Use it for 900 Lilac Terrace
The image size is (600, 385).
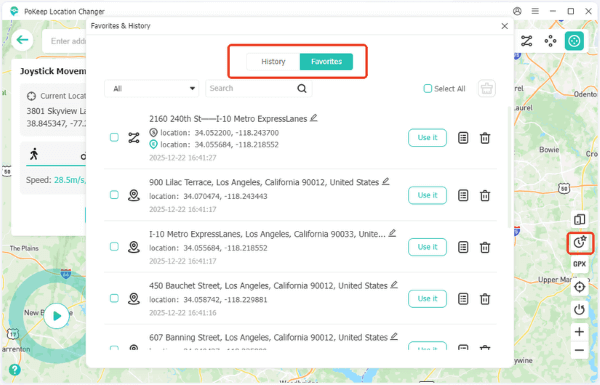(427, 195)
